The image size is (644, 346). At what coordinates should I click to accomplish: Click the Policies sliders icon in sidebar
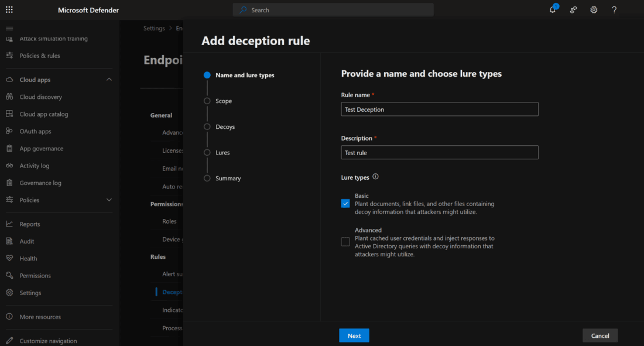click(x=9, y=200)
